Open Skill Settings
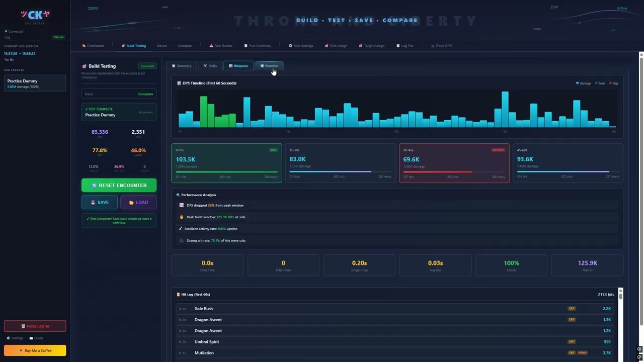This screenshot has width=644, height=362. coord(301,46)
